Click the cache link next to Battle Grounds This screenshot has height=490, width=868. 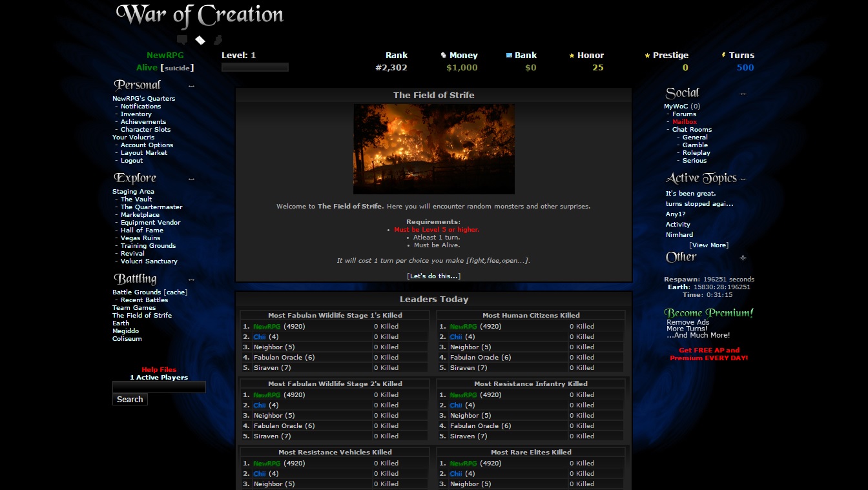(176, 292)
